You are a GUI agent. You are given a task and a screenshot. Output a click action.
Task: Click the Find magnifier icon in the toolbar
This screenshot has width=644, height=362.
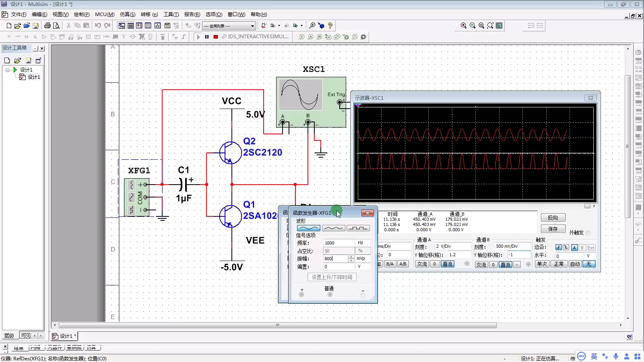(312, 26)
